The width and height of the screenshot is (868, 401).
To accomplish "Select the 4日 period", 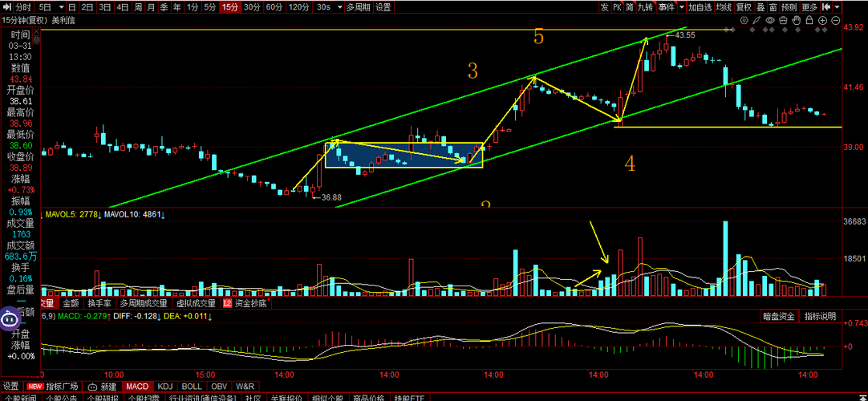I will click(123, 7).
